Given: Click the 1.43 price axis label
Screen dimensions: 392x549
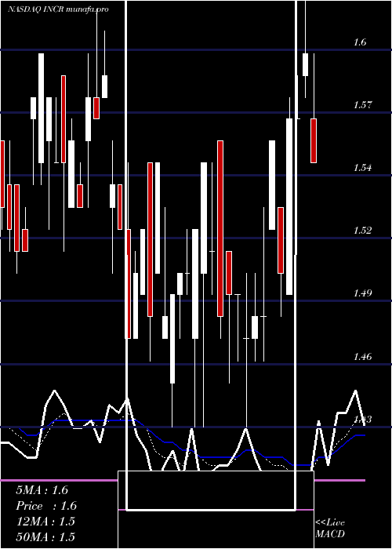Looking at the screenshot, I should 362,419.
